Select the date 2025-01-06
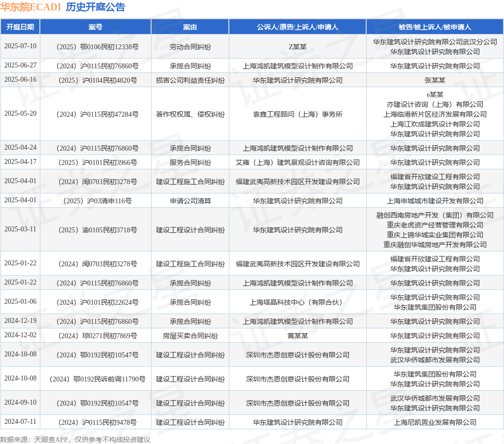Image resolution: width=504 pixels, height=444 pixels. point(20,302)
